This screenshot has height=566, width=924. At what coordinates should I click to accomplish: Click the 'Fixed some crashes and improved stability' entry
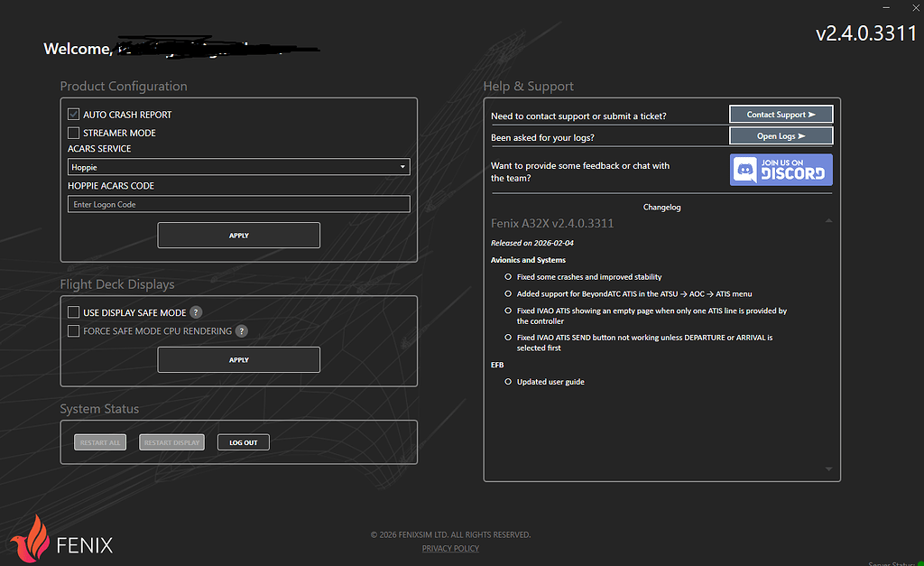[x=589, y=277]
